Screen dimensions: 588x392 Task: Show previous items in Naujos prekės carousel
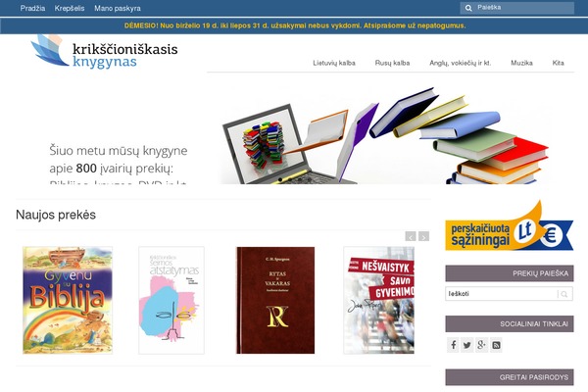click(411, 236)
